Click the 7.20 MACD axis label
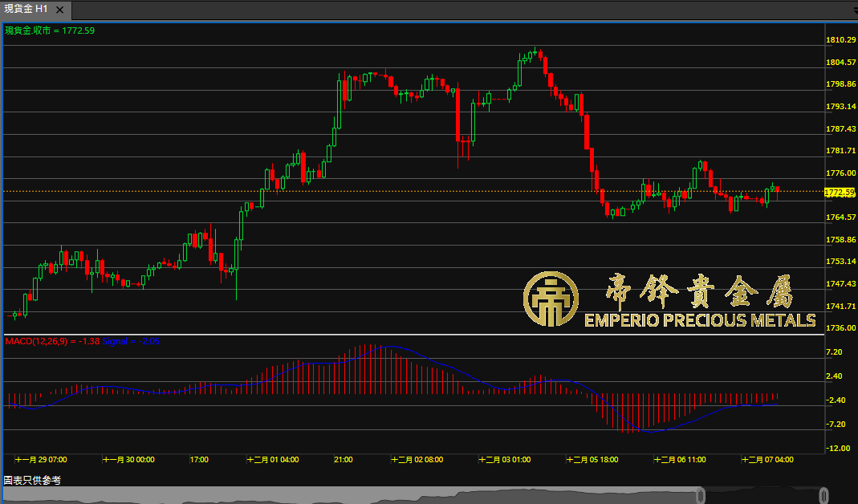The image size is (858, 504). [834, 352]
